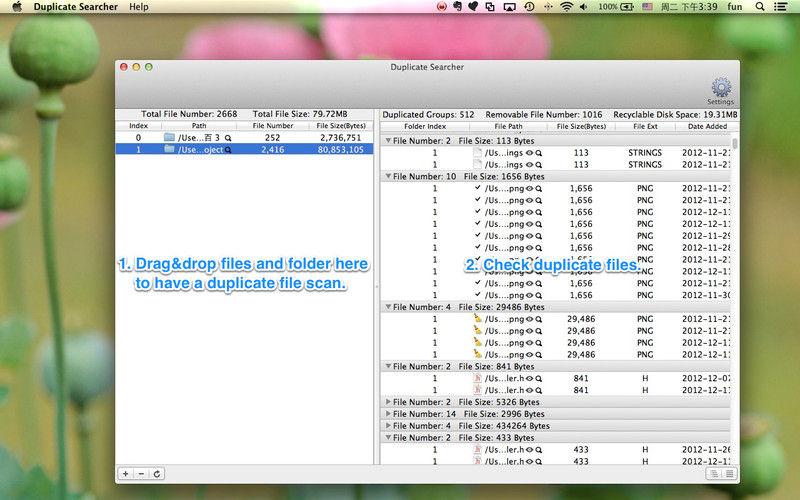Open Spotlight search in the menu bar
The height and width of the screenshot is (500, 800).
(760, 7)
